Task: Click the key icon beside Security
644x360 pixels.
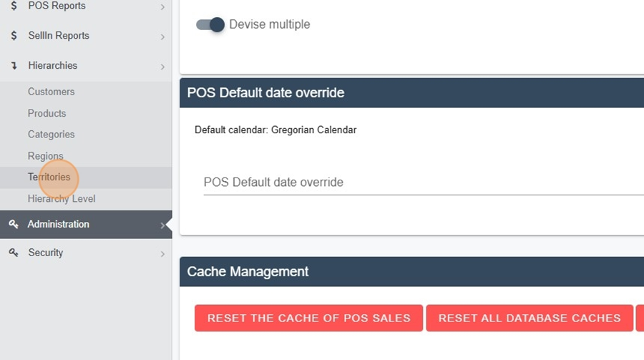Action: 14,253
